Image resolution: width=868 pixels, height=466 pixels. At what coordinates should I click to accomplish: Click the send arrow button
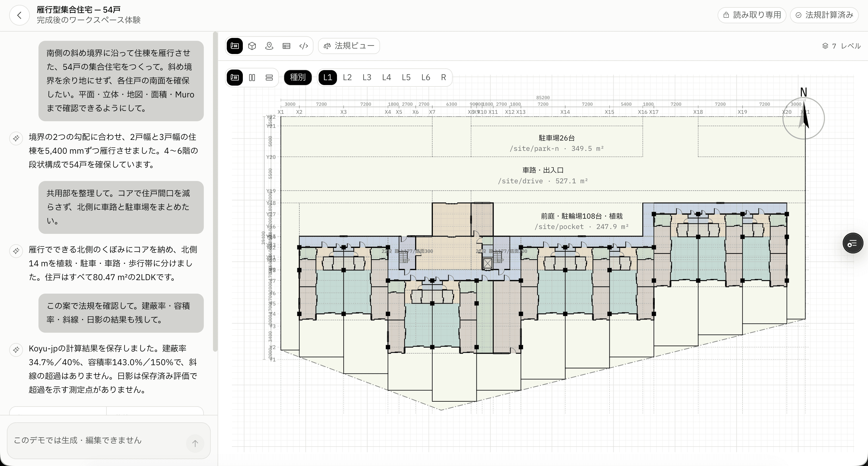[195, 443]
